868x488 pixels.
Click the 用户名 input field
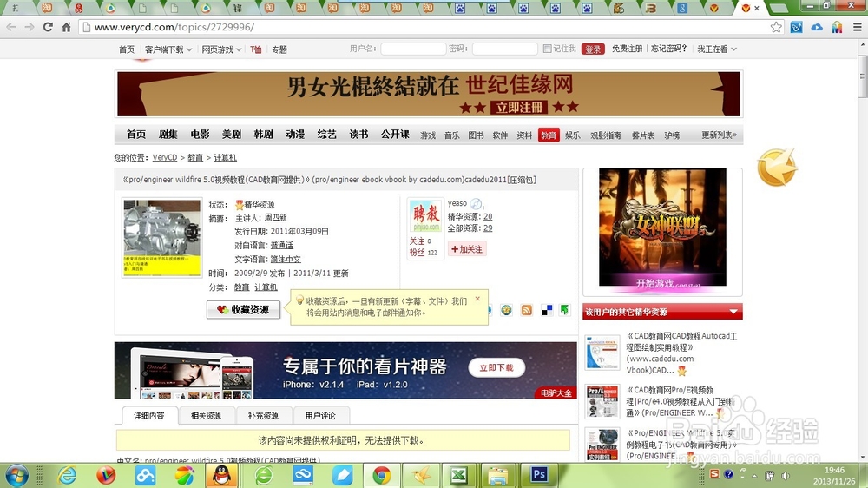point(413,49)
